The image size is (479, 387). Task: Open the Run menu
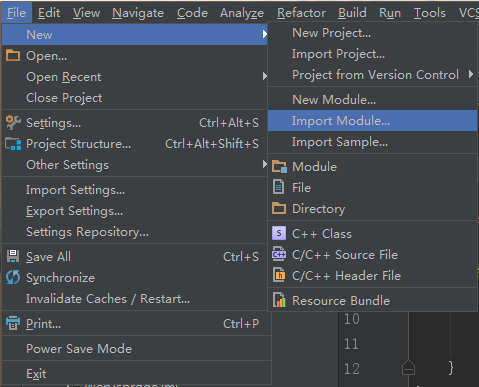(390, 13)
